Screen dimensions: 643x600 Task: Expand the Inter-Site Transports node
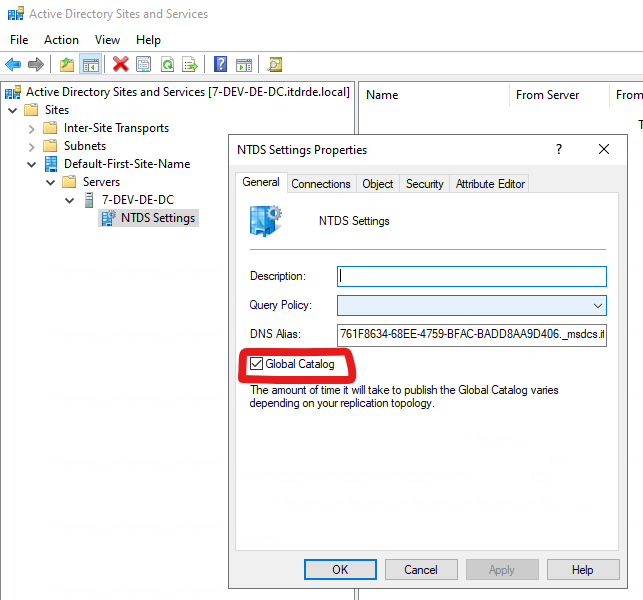click(x=32, y=129)
